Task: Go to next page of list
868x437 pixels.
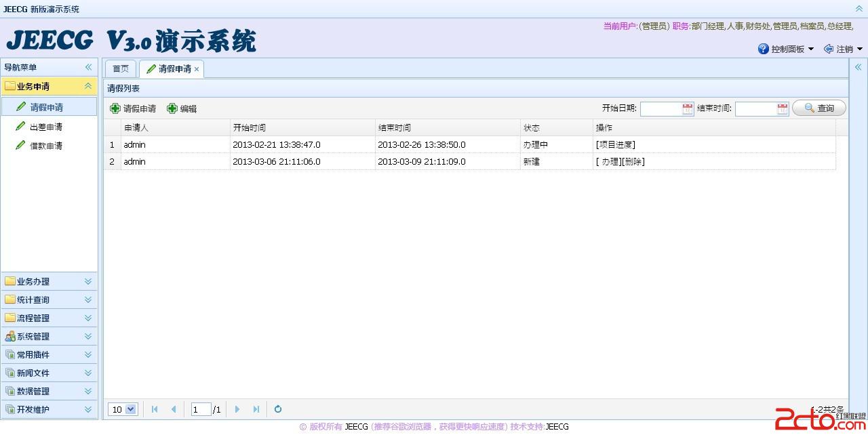Action: [237, 409]
